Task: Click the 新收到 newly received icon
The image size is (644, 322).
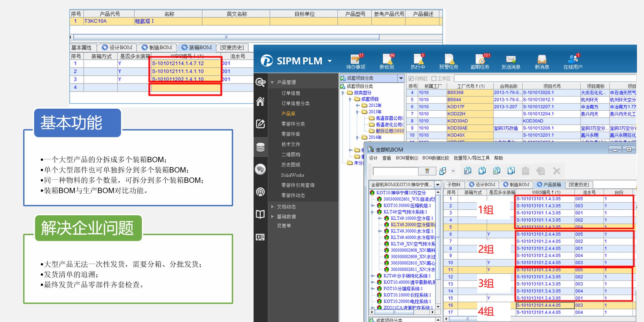Action: coord(387,60)
